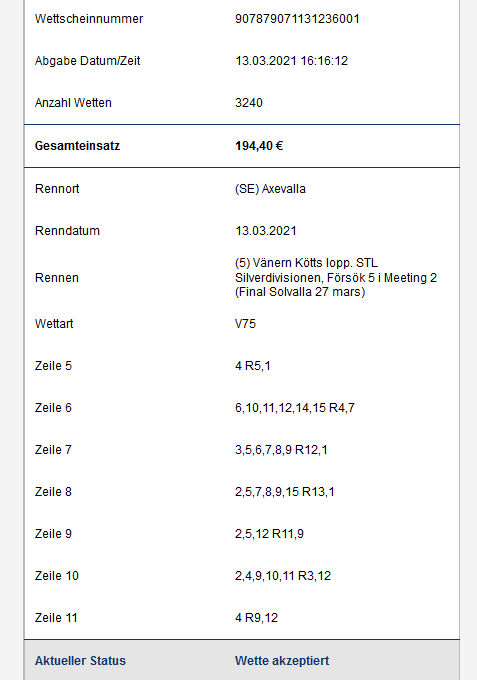Click the Wettart value V75
Viewport: 477px width, 680px height.
pos(245,324)
